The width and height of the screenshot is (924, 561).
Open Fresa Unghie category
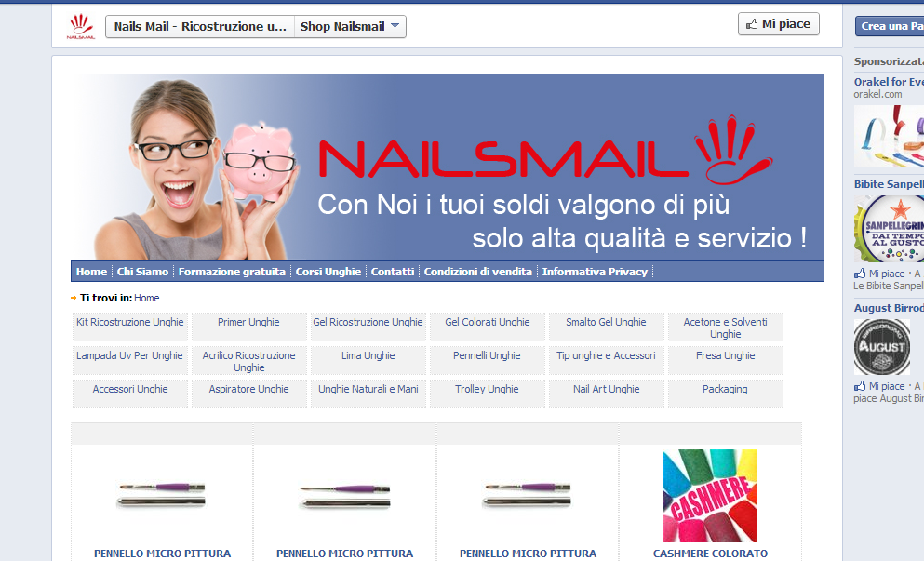[726, 356]
